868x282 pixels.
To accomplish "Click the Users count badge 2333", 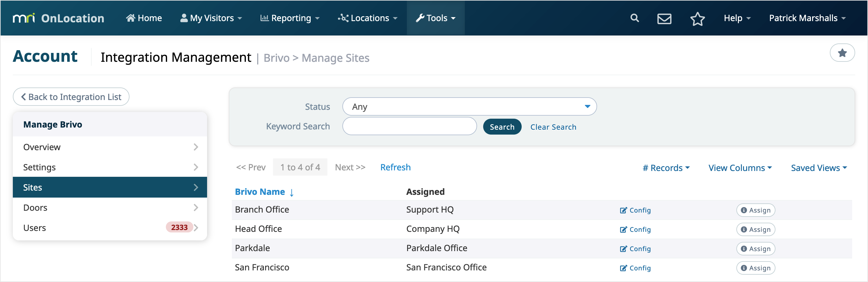I will click(x=179, y=227).
